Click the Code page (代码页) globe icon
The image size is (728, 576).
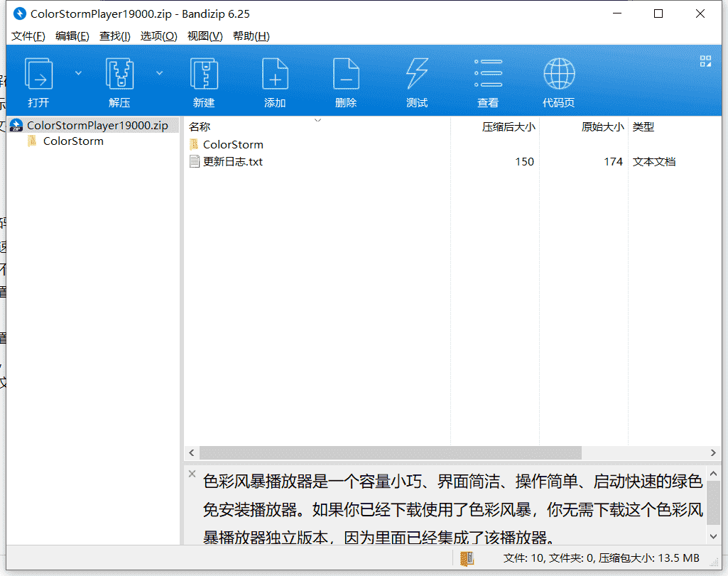tap(559, 73)
